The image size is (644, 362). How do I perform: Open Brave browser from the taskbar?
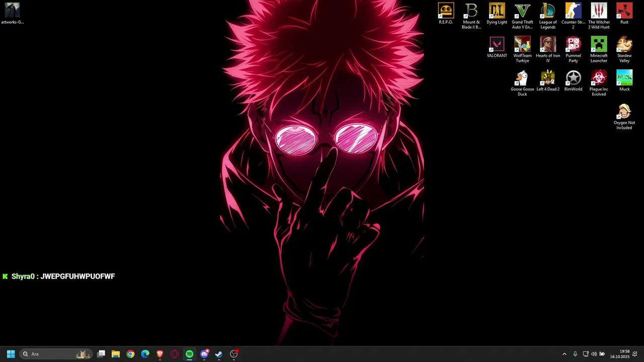160,354
